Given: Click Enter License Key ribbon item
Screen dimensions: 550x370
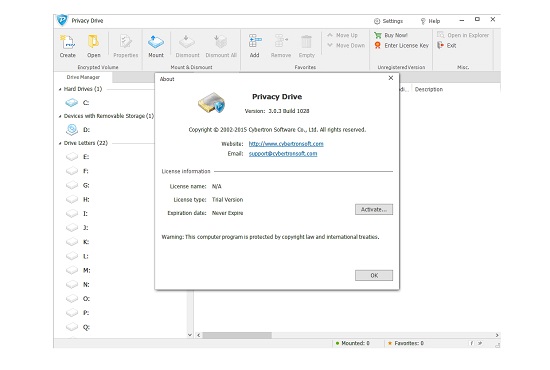Looking at the screenshot, I should [402, 46].
